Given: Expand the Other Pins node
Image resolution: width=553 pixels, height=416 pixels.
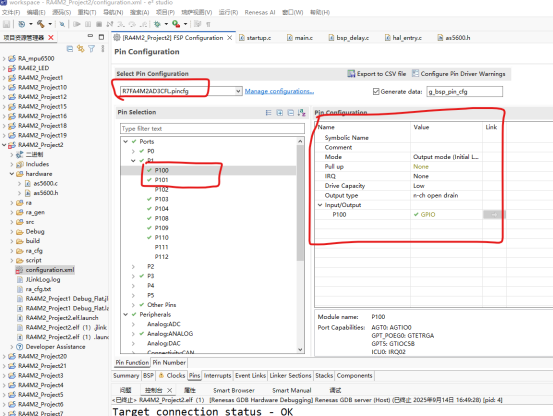Looking at the screenshot, I should pyautogui.click(x=133, y=305).
